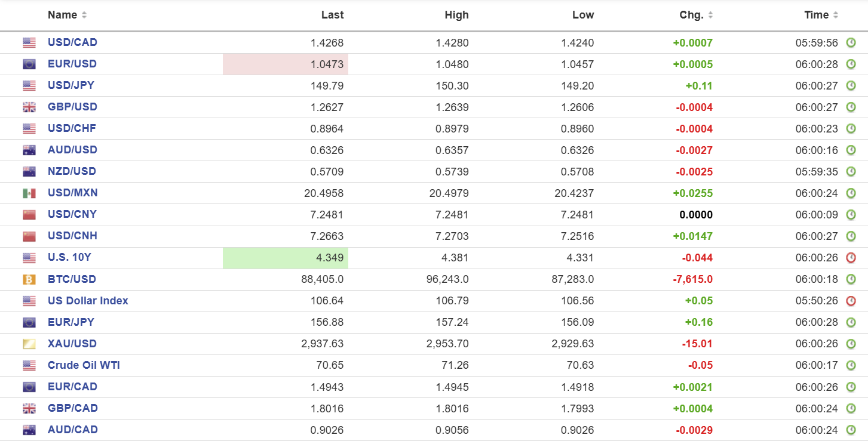Open the USD/JPY currency pair link
Image resolution: width=868 pixels, height=441 pixels.
71,85
